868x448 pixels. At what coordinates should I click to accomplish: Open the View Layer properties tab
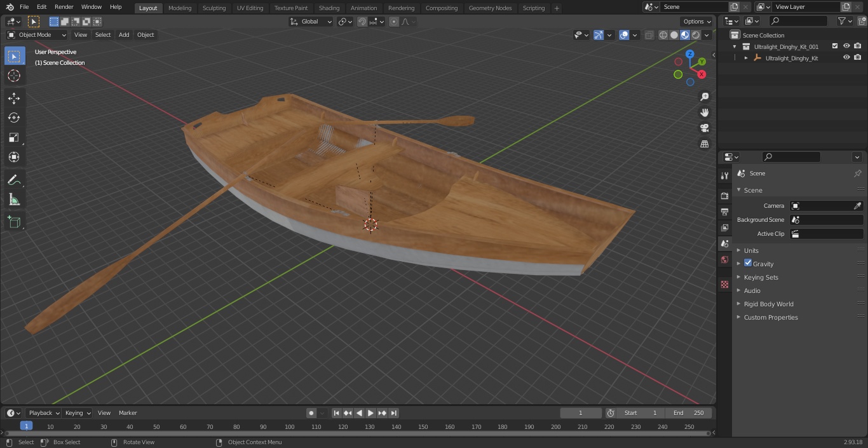(x=724, y=227)
